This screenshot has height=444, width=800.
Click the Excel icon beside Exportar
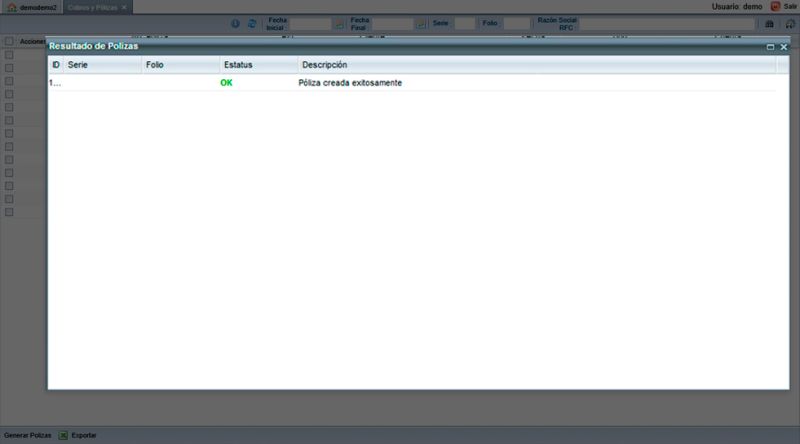63,435
